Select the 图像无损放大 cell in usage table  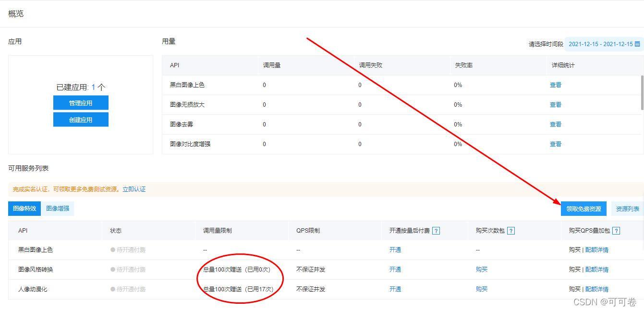click(x=187, y=105)
